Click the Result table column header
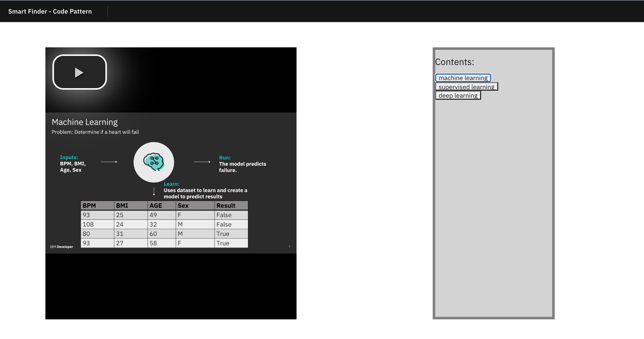The width and height of the screenshot is (644, 339). pyautogui.click(x=226, y=206)
